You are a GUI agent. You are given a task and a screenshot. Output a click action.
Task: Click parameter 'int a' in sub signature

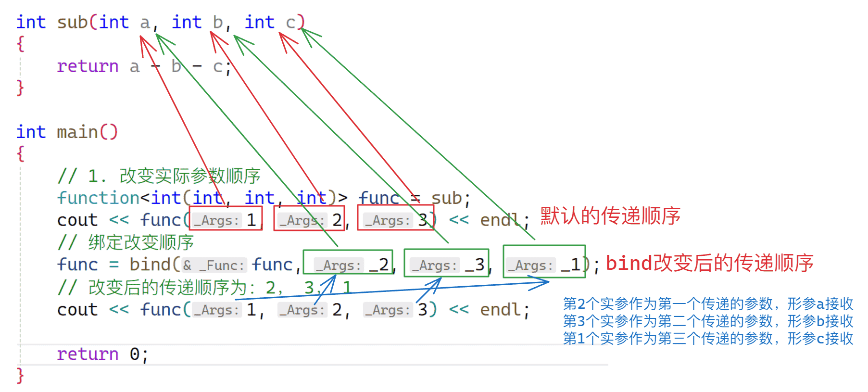click(x=125, y=22)
